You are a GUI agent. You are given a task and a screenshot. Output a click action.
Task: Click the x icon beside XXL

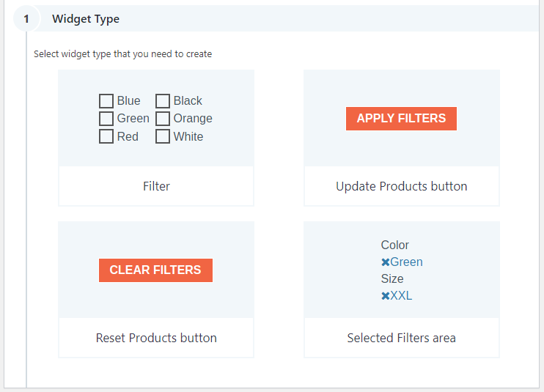pos(385,296)
